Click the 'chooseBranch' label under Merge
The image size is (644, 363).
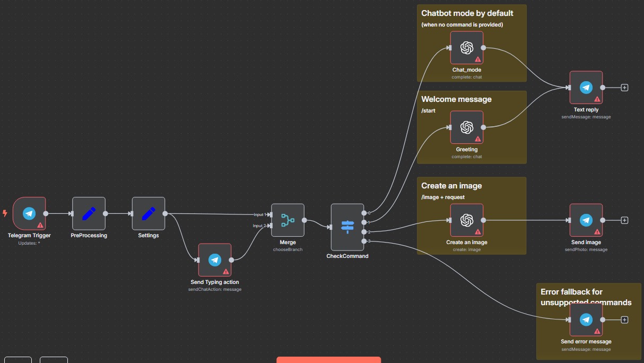coord(288,249)
